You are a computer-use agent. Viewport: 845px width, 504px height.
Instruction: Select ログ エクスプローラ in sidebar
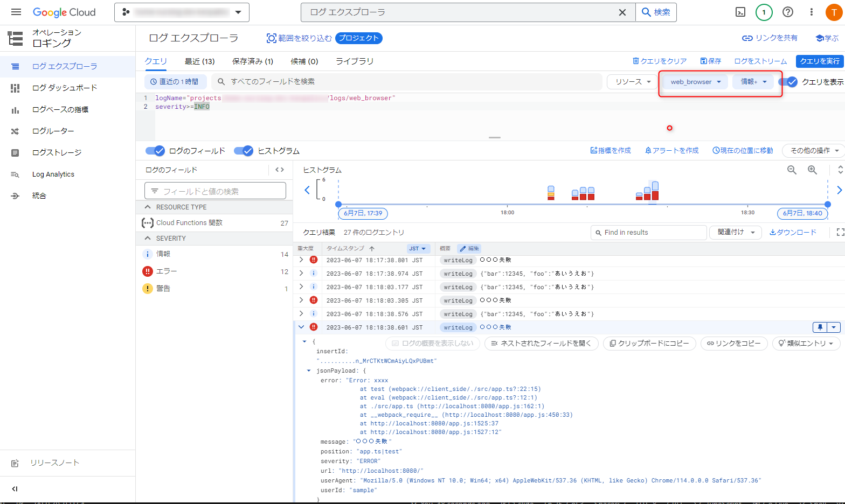pos(67,66)
